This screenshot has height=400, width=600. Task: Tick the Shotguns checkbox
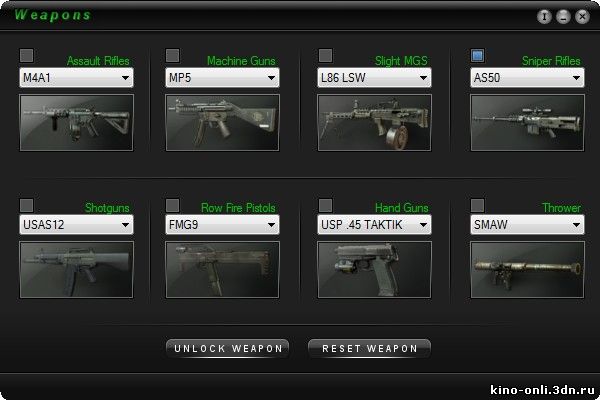point(26,206)
